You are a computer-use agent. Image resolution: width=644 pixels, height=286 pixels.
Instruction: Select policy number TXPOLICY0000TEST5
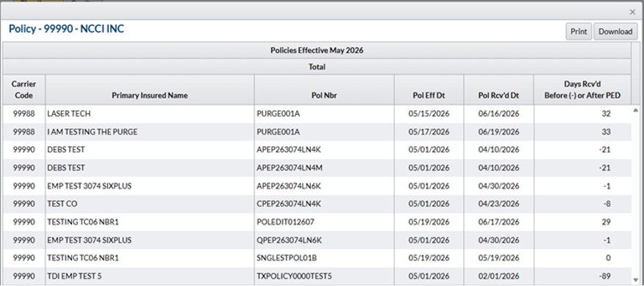(x=293, y=276)
